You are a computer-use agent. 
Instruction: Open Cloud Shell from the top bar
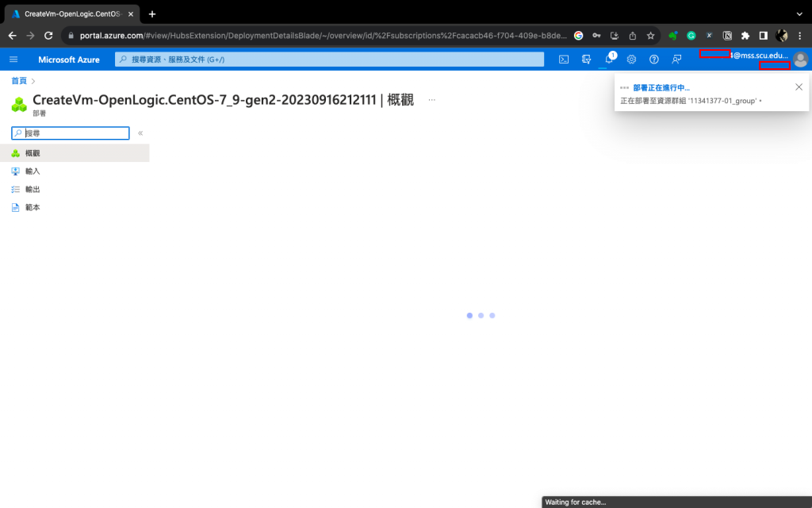(x=564, y=60)
